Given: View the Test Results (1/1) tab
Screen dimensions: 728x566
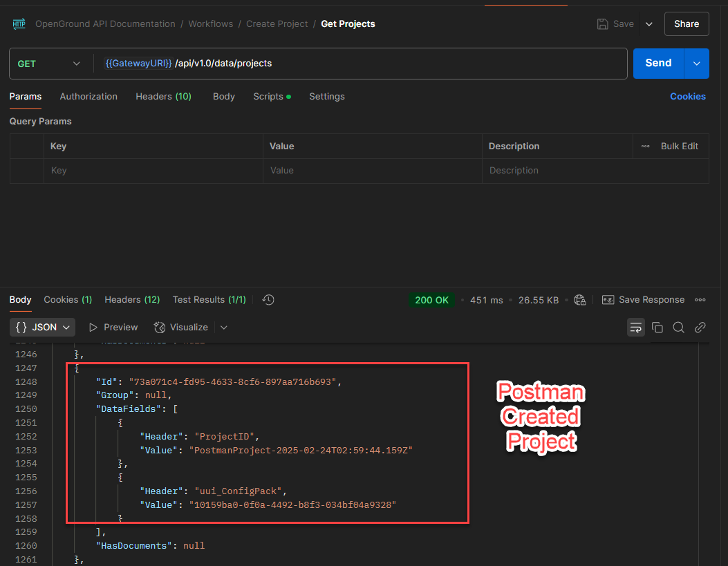Looking at the screenshot, I should tap(209, 300).
